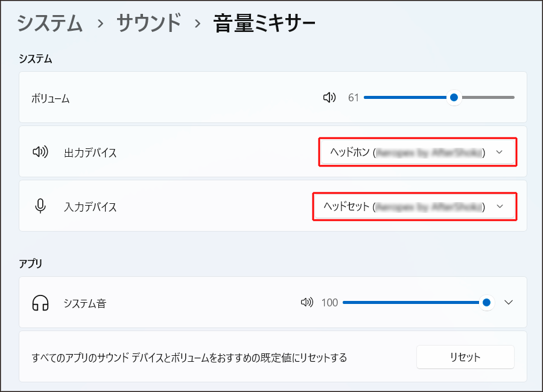
Task: Go back to システム in the breadcrumb
Action: (49, 24)
